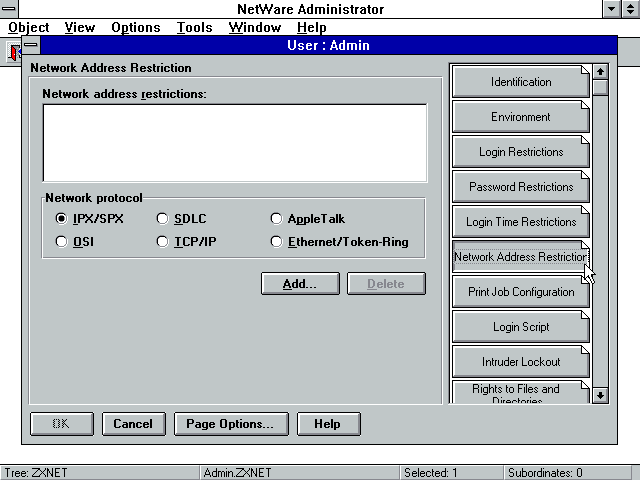Click the Tree: ZXNET status text
640x480 pixels.
(x=36, y=473)
